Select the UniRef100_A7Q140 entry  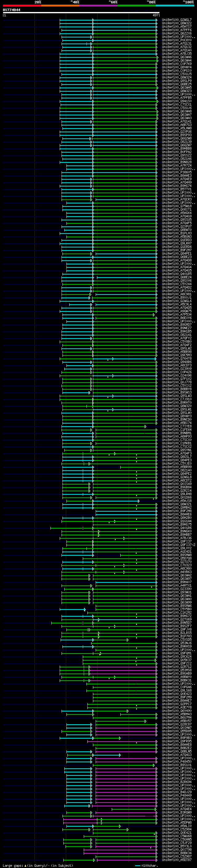coord(176,50)
